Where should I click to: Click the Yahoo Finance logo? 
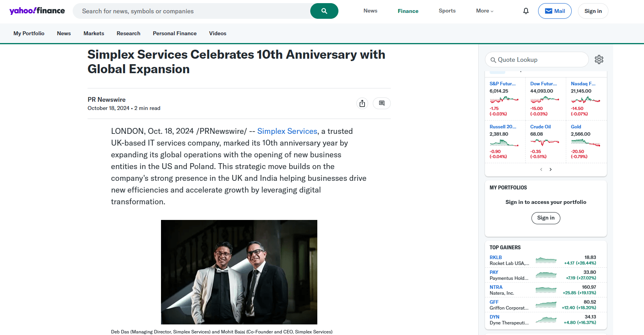pyautogui.click(x=37, y=11)
